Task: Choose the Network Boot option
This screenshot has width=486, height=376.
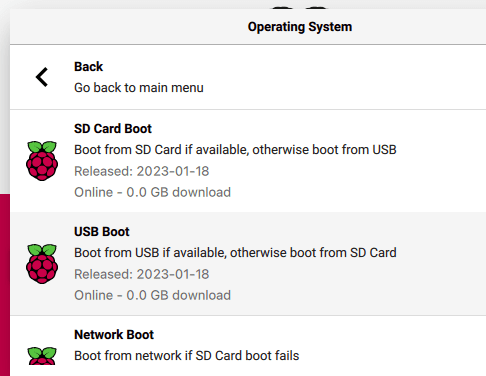Action: pyautogui.click(x=248, y=346)
